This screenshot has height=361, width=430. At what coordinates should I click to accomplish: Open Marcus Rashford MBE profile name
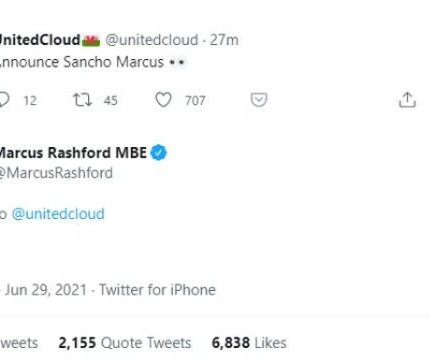coord(72,153)
